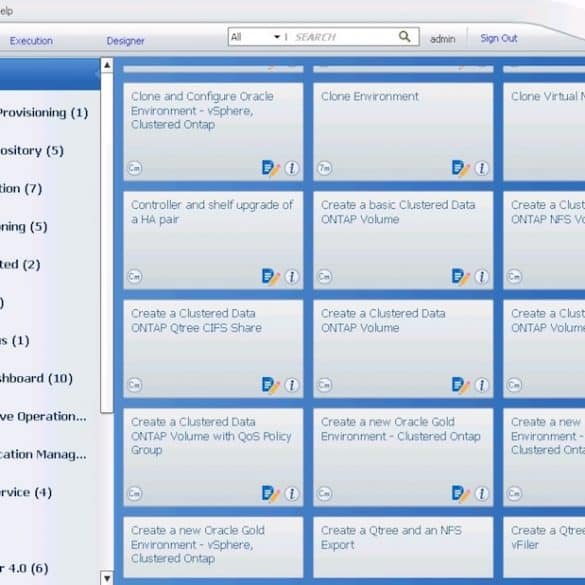Viewport: 585px width, 585px height.
Task: Edit the ONTAP Qtree CIFS Share workflow
Action: tap(270, 385)
